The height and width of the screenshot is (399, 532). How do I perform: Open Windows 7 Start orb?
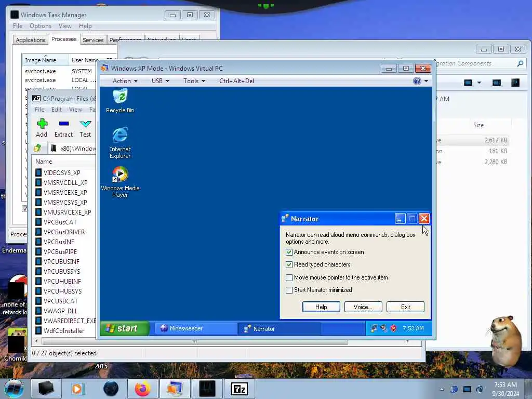pyautogui.click(x=14, y=389)
